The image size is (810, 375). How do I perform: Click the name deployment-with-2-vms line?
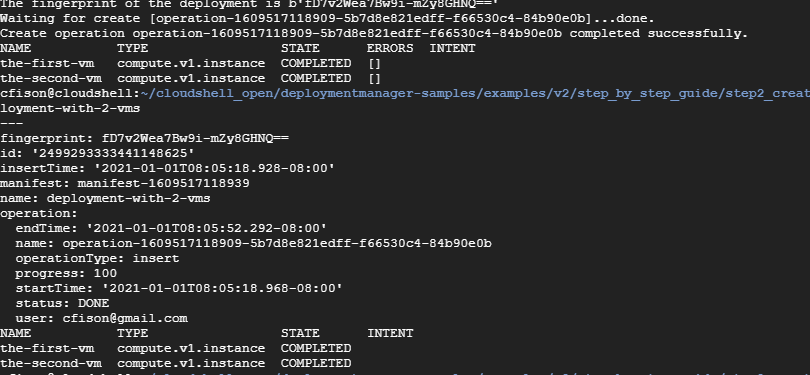click(x=105, y=198)
